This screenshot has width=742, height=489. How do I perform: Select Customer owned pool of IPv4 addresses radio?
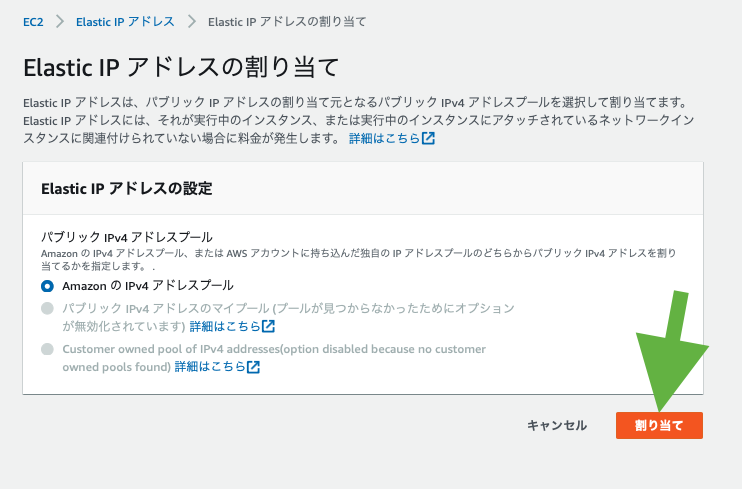(x=47, y=349)
